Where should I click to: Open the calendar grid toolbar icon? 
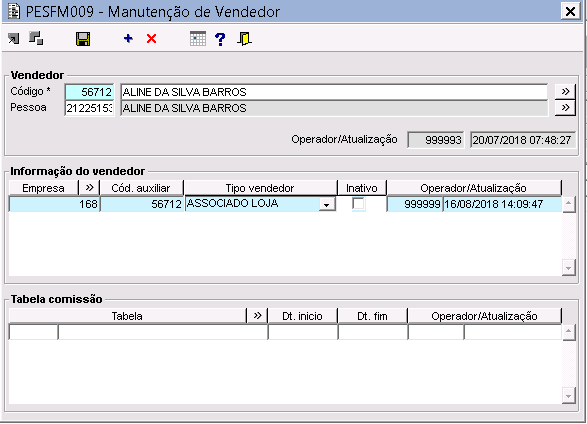tap(198, 39)
